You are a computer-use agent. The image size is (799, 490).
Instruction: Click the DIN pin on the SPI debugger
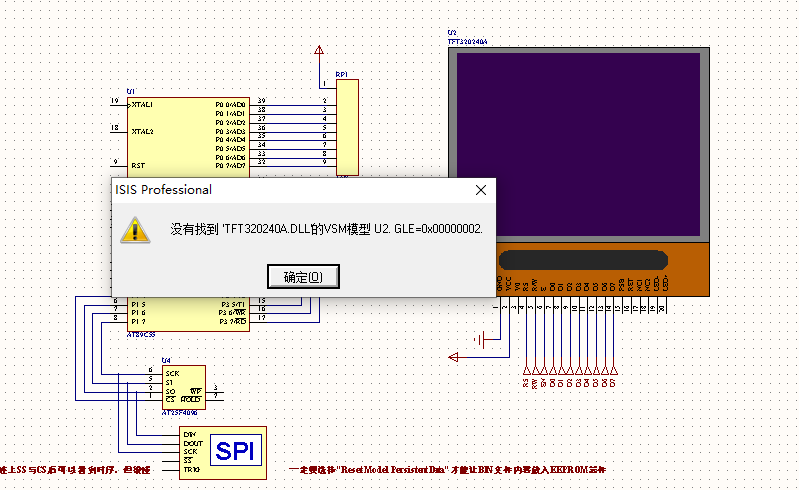[x=190, y=435]
